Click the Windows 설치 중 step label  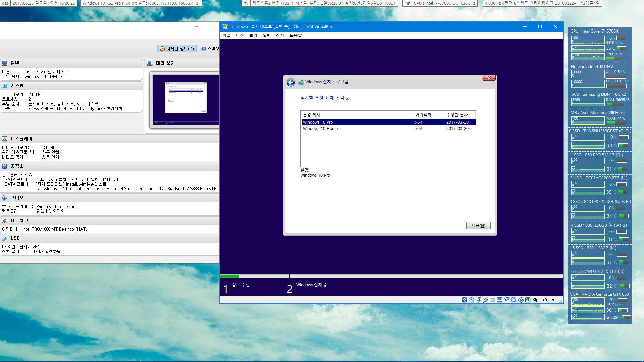pos(312,285)
